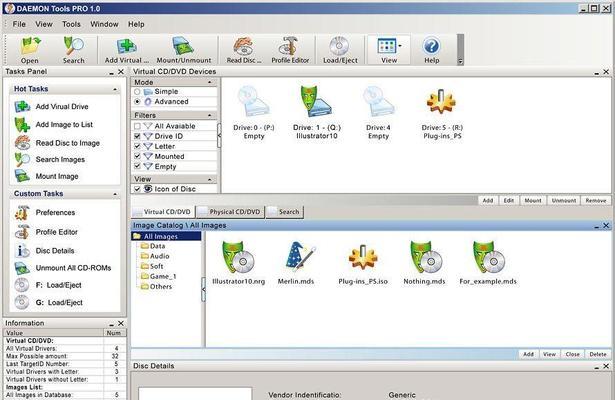The image size is (615, 400).
Task: Click Add Virual Drive in Hot Tasks
Action: (51, 106)
